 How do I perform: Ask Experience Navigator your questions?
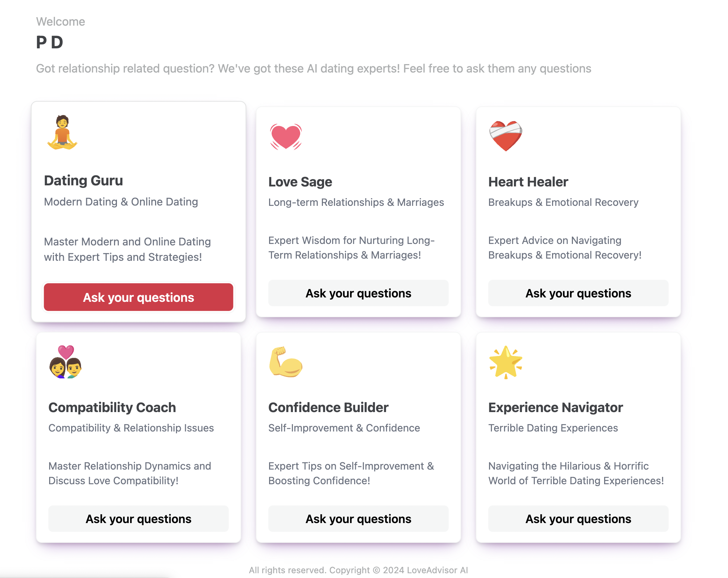click(578, 519)
